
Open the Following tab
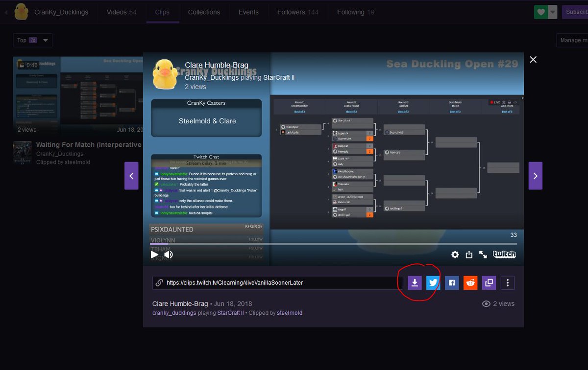click(x=355, y=12)
